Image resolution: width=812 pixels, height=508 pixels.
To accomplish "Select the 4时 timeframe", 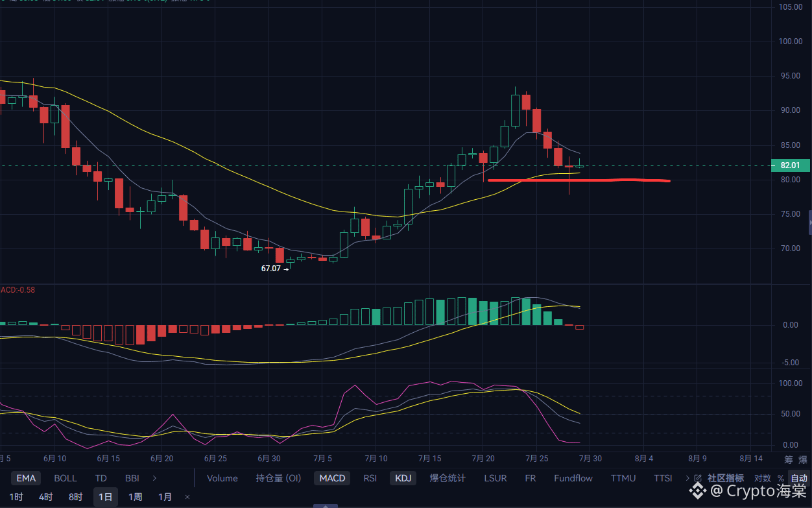I will (x=45, y=497).
